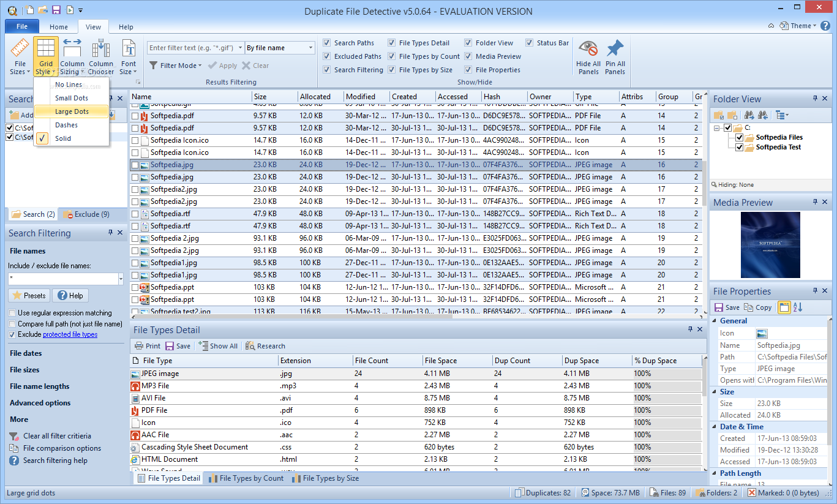Open the File menu tab

tap(22, 26)
